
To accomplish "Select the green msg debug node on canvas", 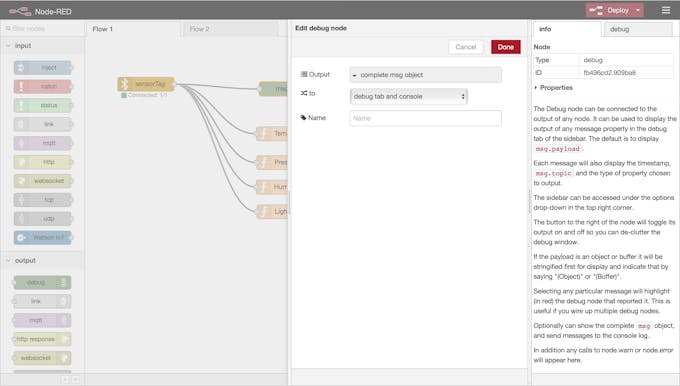I will point(273,89).
